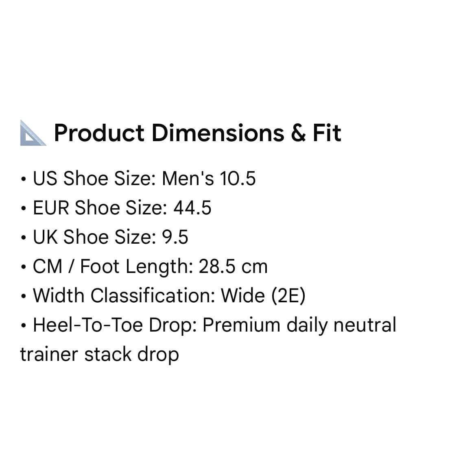
Task: Select the Wide (2E) width value
Action: point(263,295)
